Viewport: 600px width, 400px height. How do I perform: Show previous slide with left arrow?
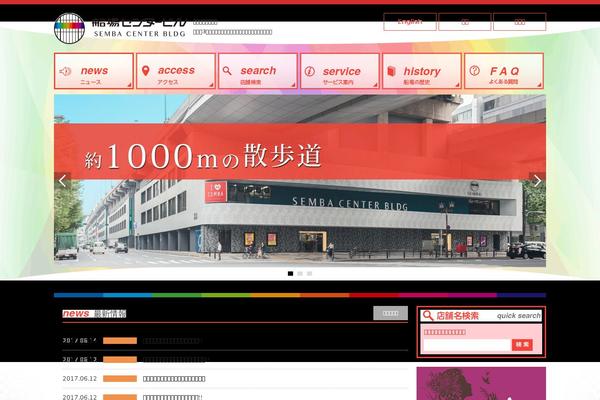[62, 181]
